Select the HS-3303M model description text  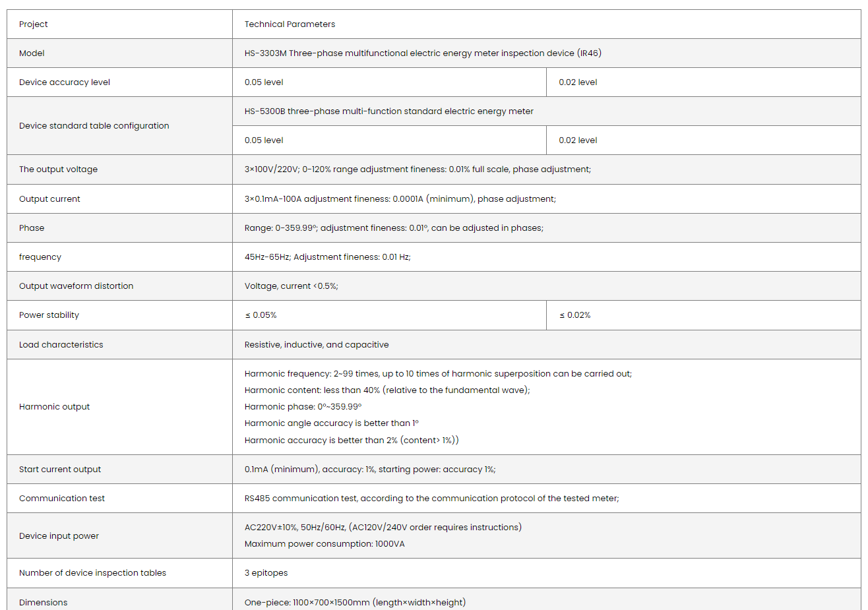423,53
